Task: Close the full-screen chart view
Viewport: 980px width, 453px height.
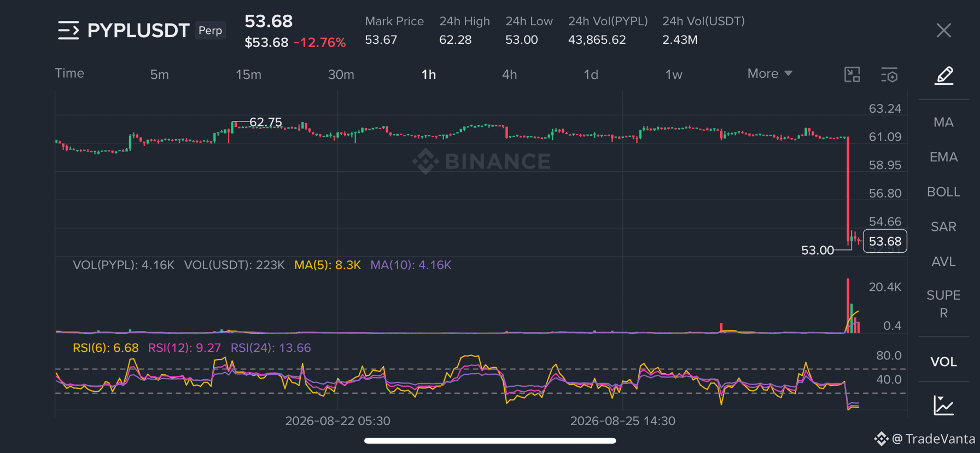Action: point(943,30)
